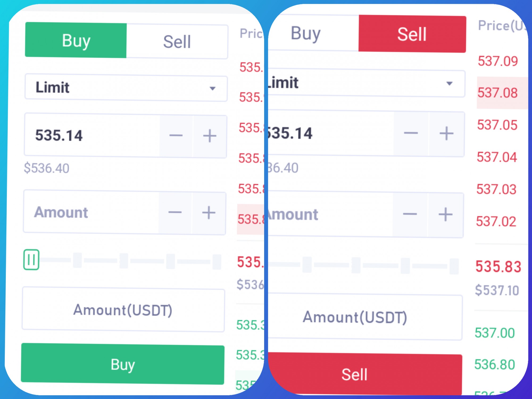Expand Limit dropdown arrow in right panel

point(449,84)
